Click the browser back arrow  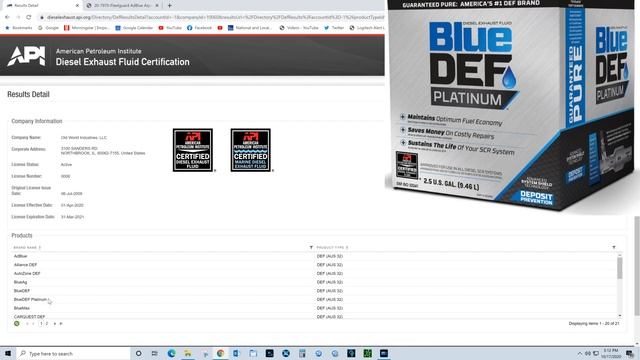(7, 17)
